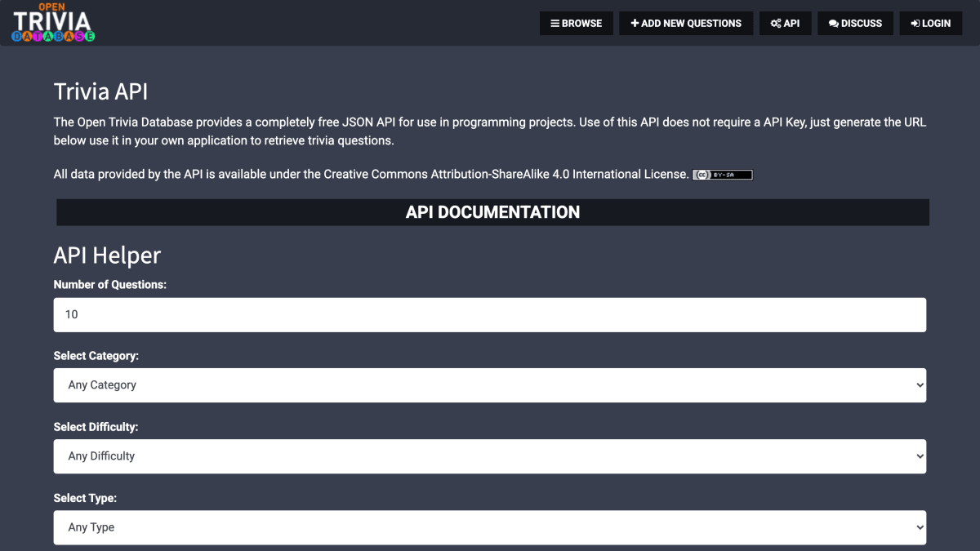The width and height of the screenshot is (980, 551).
Task: Open the Open Trivia Database logo homepage
Action: tap(53, 23)
